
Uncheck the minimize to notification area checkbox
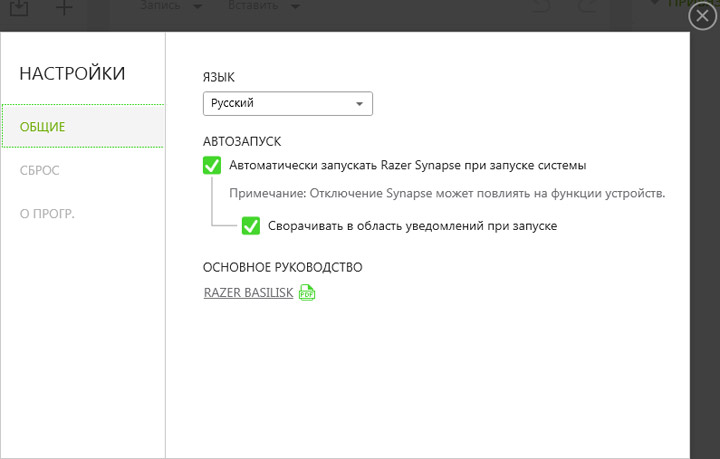pyautogui.click(x=251, y=226)
